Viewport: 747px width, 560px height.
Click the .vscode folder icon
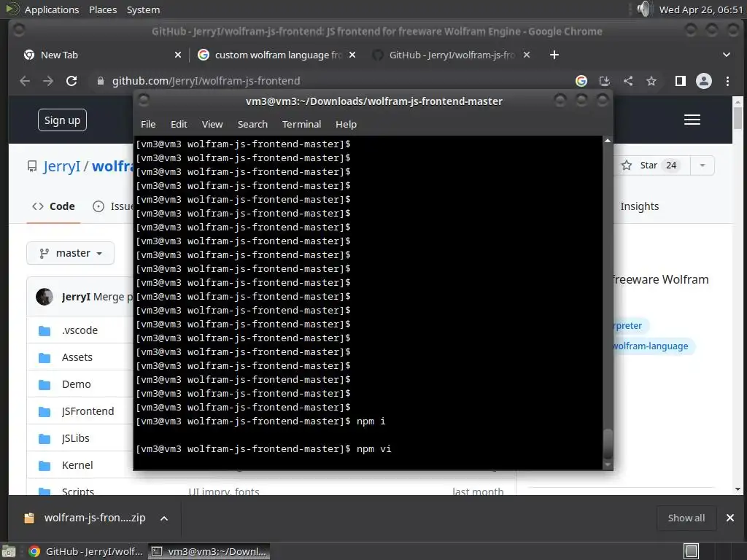click(44, 330)
